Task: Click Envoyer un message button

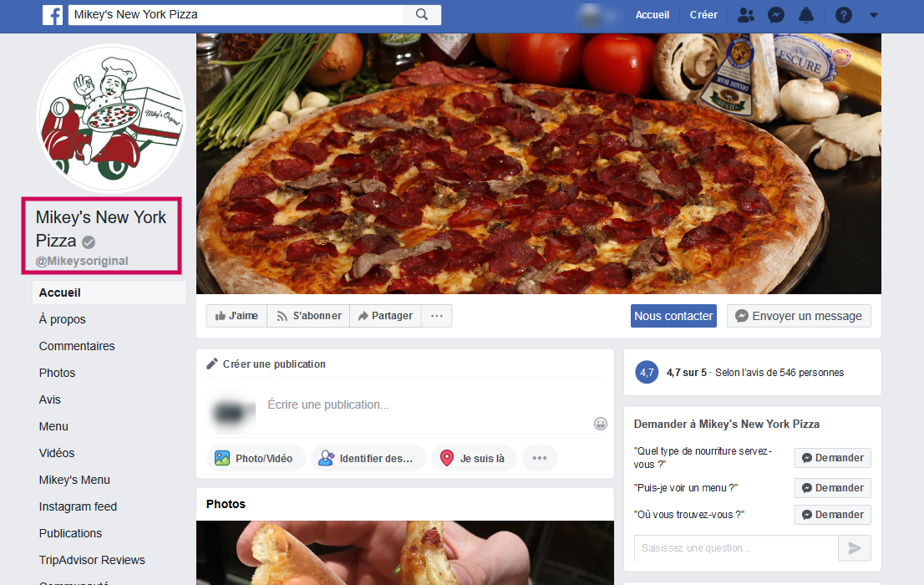Action: pos(799,316)
